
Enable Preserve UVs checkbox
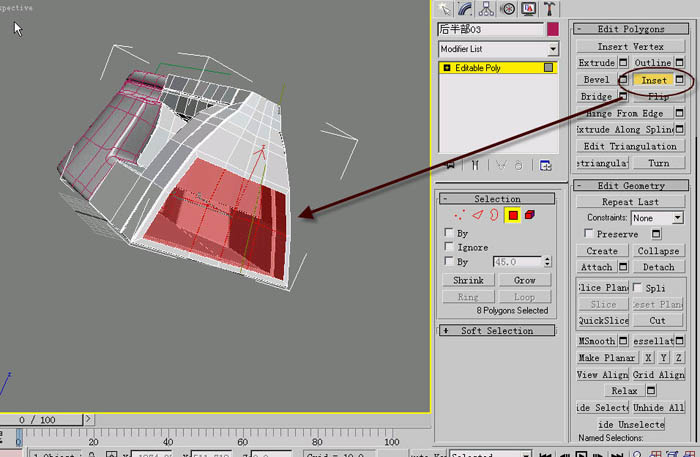pos(589,233)
